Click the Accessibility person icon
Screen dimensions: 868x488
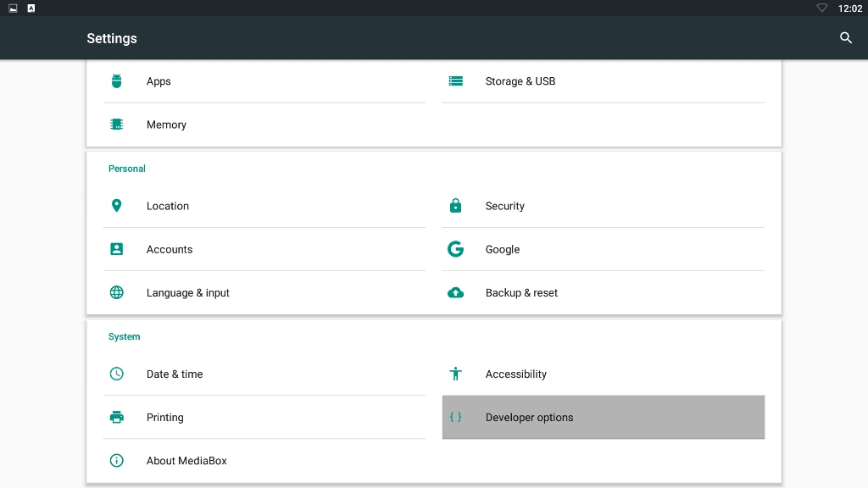click(x=456, y=374)
